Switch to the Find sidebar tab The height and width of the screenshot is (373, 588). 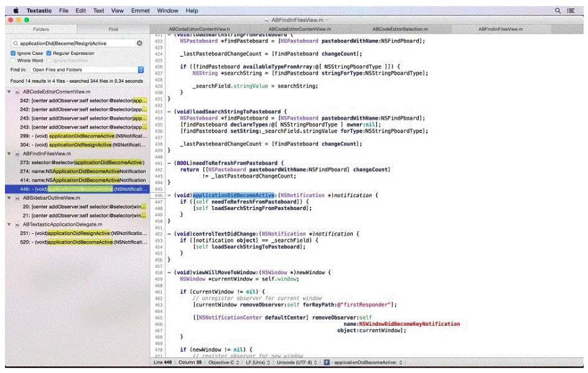click(x=113, y=29)
